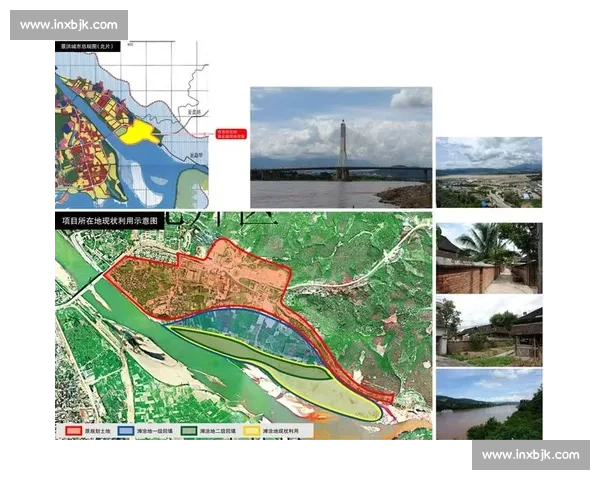Open the aerial town view photo

point(488,172)
